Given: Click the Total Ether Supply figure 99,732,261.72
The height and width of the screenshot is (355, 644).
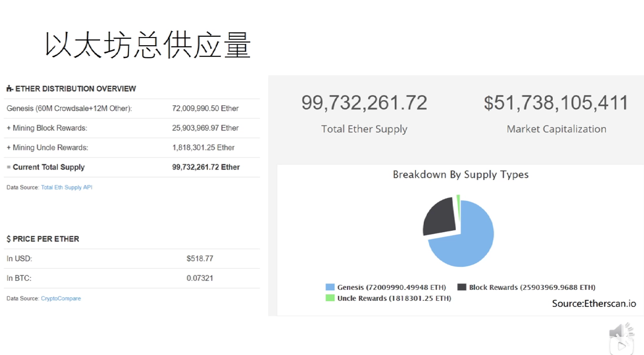Looking at the screenshot, I should click(x=364, y=103).
